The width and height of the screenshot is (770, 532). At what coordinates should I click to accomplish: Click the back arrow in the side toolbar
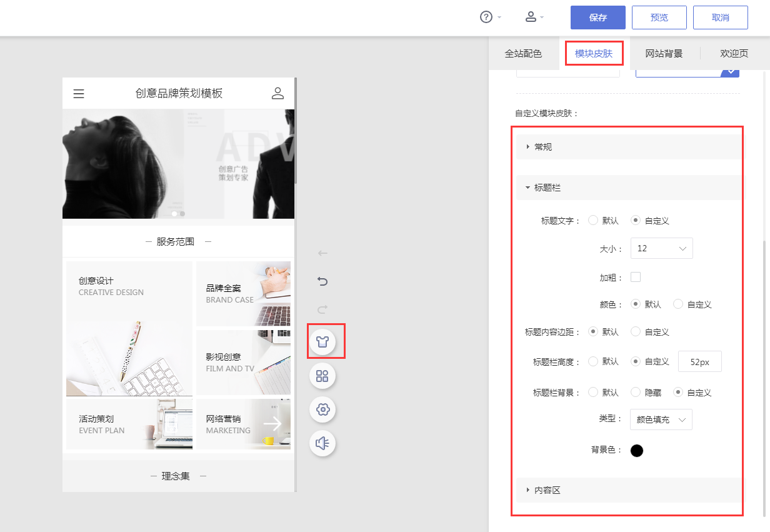click(x=322, y=253)
